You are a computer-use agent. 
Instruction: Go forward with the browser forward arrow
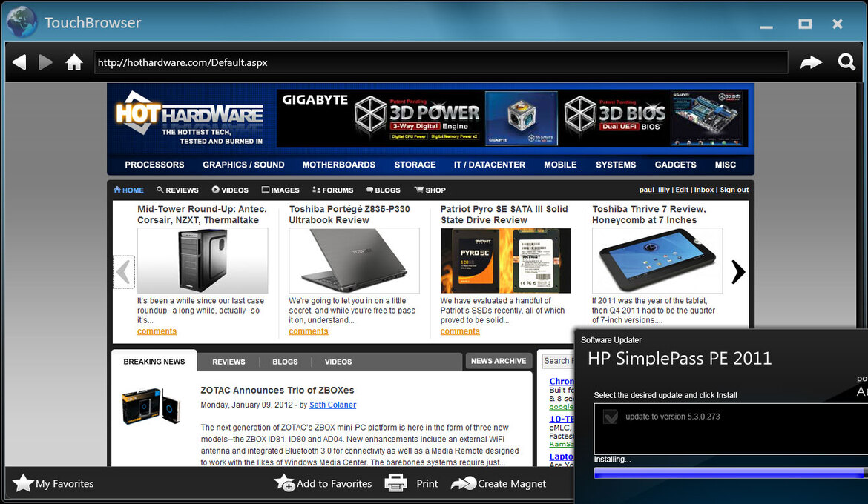[x=45, y=62]
